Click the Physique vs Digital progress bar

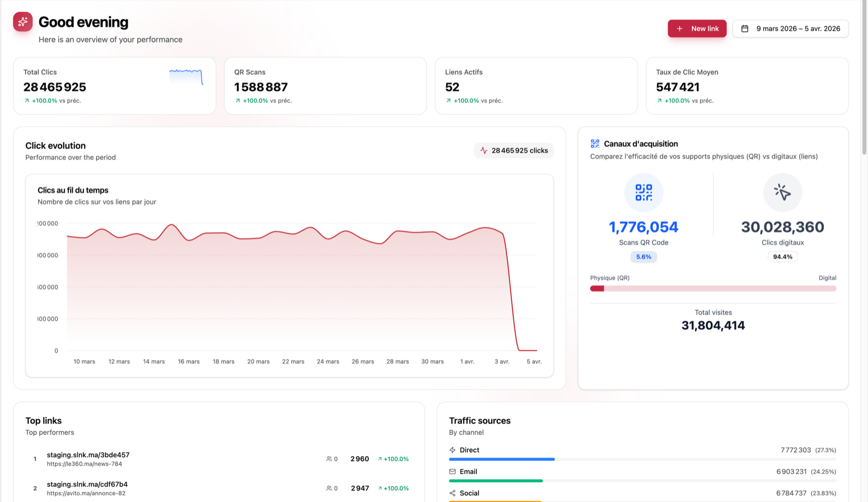click(713, 288)
